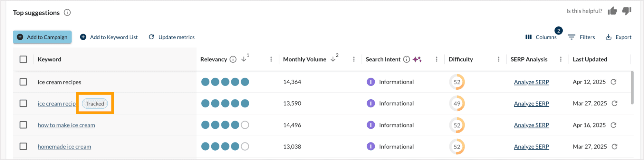This screenshot has height=160, width=644.
Task: Click the thumbs up helpful icon
Action: click(x=612, y=11)
